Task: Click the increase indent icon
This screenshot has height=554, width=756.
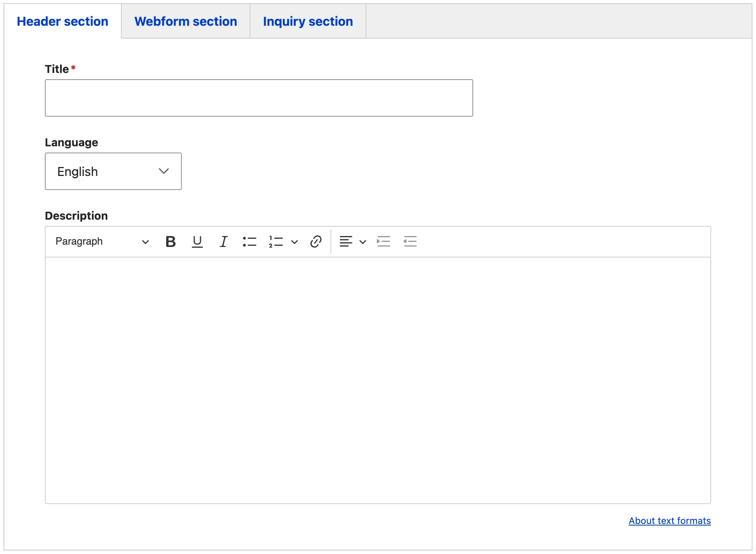Action: pos(383,241)
